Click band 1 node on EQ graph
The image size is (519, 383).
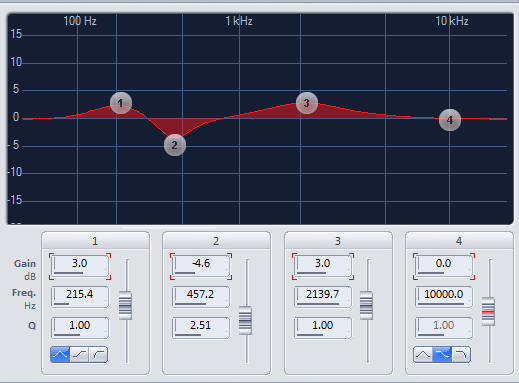click(x=121, y=103)
